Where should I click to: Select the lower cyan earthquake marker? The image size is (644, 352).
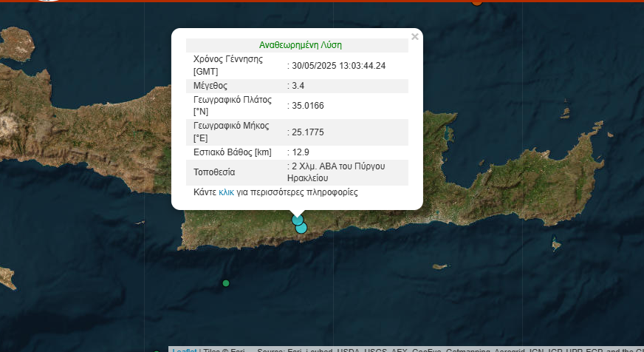301,229
